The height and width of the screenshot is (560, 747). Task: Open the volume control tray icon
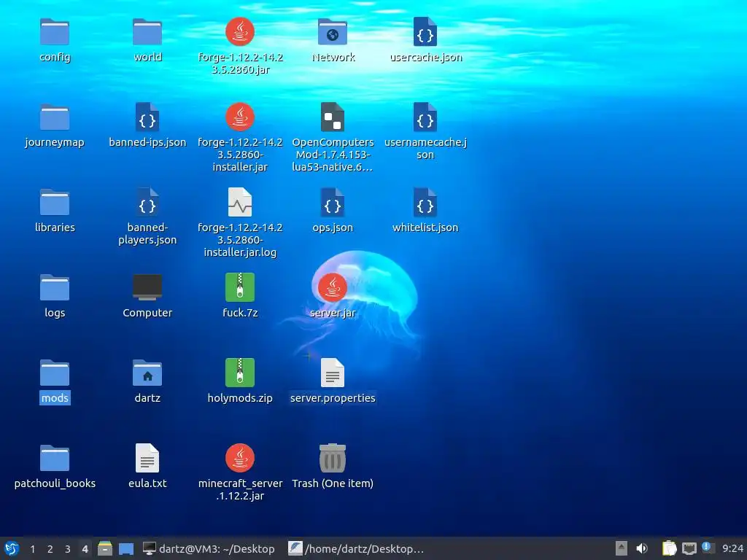tap(642, 548)
